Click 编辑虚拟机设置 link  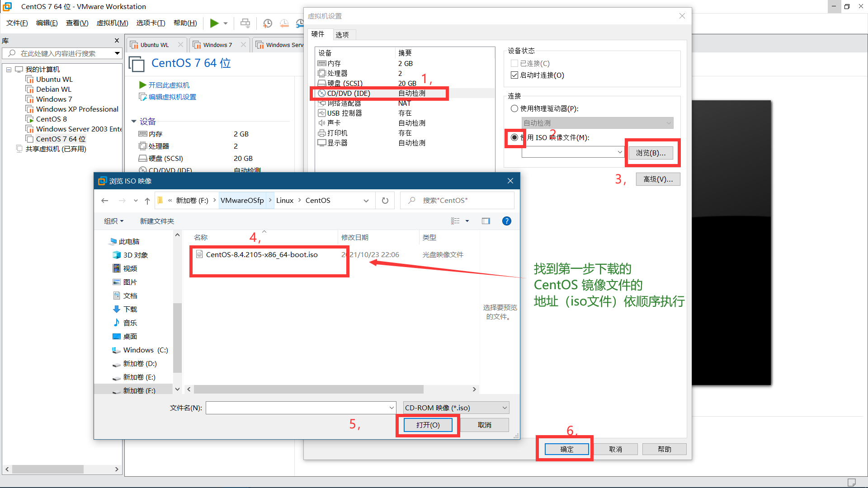pos(172,97)
